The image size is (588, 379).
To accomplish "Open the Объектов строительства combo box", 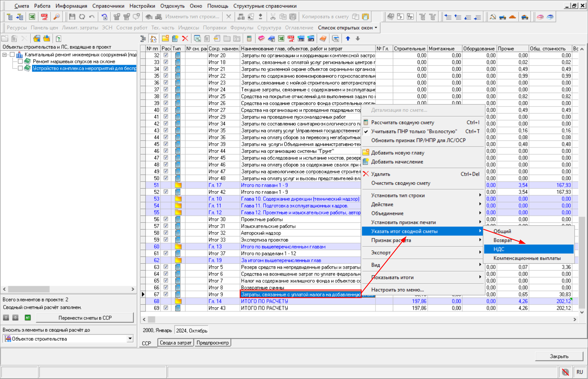I will [x=130, y=339].
